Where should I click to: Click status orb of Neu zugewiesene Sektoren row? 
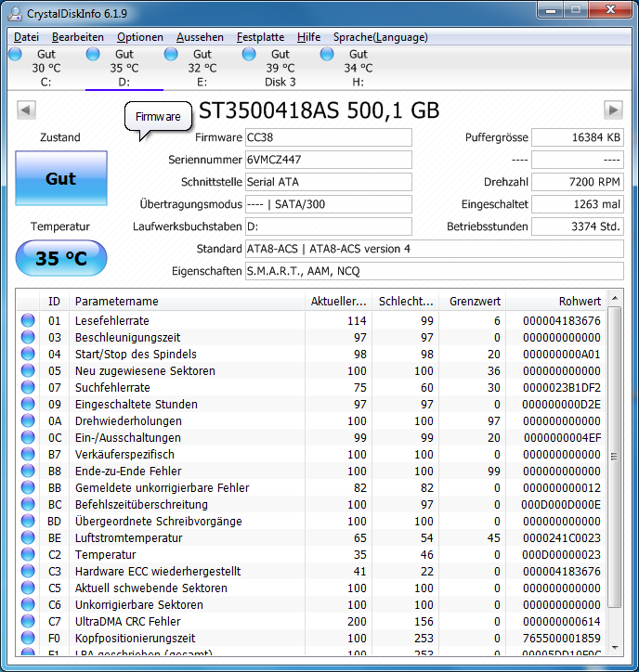28,370
